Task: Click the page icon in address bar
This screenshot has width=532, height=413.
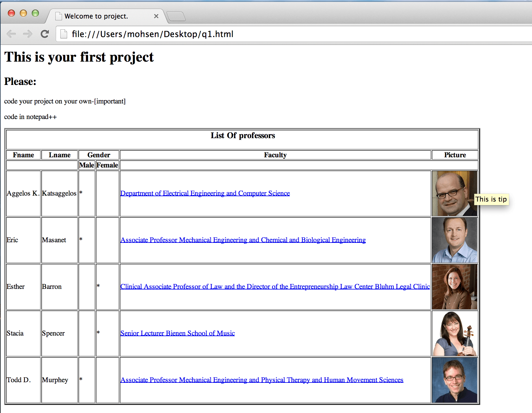Action: (64, 34)
